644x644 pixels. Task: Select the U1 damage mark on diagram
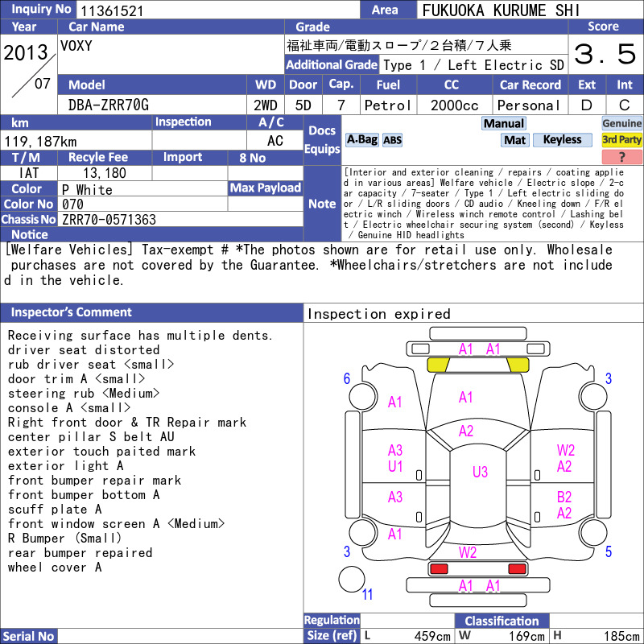pyautogui.click(x=395, y=467)
